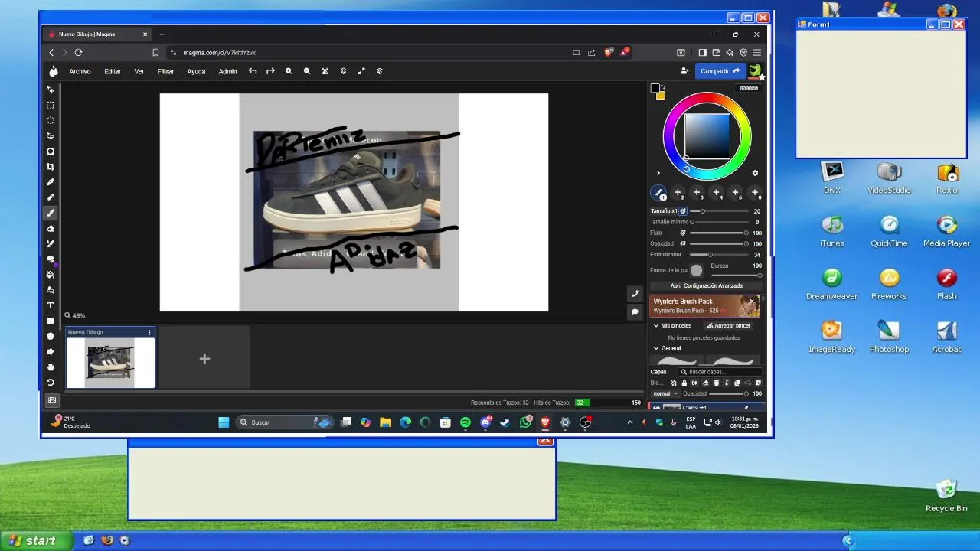Screen dimensions: 980x551
Task: Toggle pressure for Opacidad
Action: 683,243
